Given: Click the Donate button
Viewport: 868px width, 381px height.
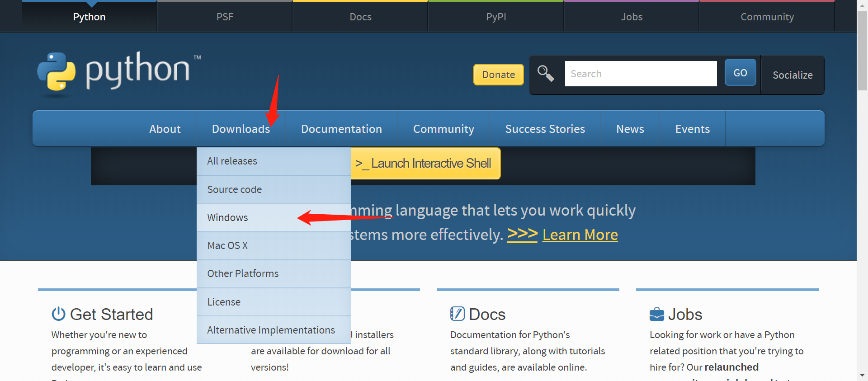Looking at the screenshot, I should click(499, 75).
